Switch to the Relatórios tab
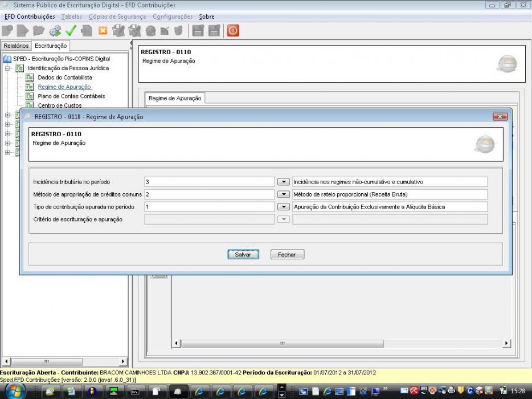 pos(16,46)
